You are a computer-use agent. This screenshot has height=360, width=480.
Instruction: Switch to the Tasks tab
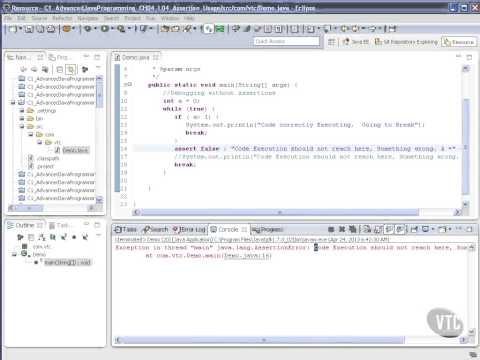click(x=126, y=229)
